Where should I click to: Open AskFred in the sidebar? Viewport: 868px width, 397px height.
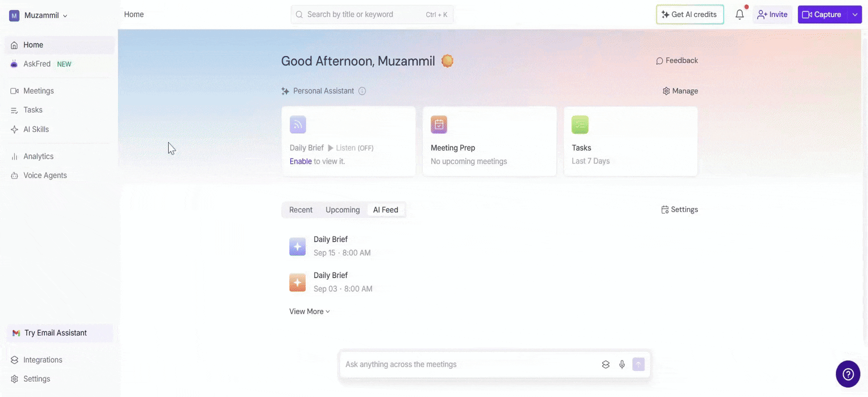[60, 64]
